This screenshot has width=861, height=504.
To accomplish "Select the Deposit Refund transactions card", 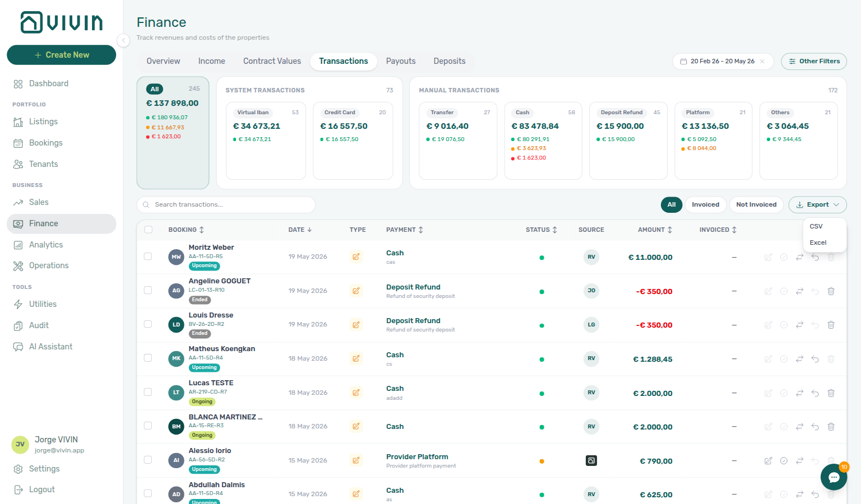I will click(628, 141).
